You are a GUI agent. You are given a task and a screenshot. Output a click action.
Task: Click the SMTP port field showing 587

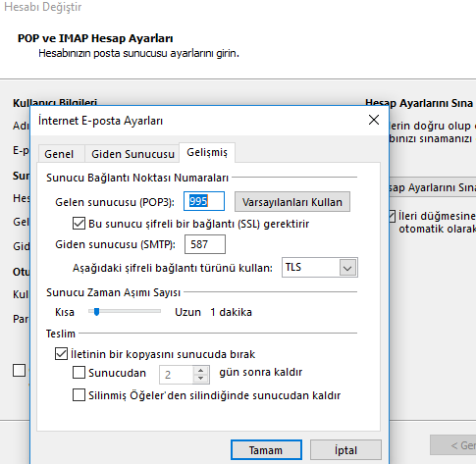205,244
